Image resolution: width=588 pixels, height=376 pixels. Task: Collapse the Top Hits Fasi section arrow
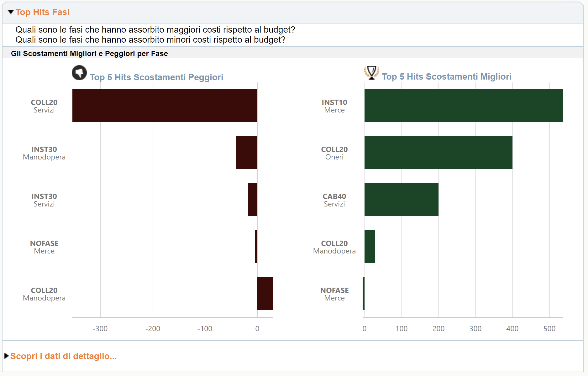point(11,12)
